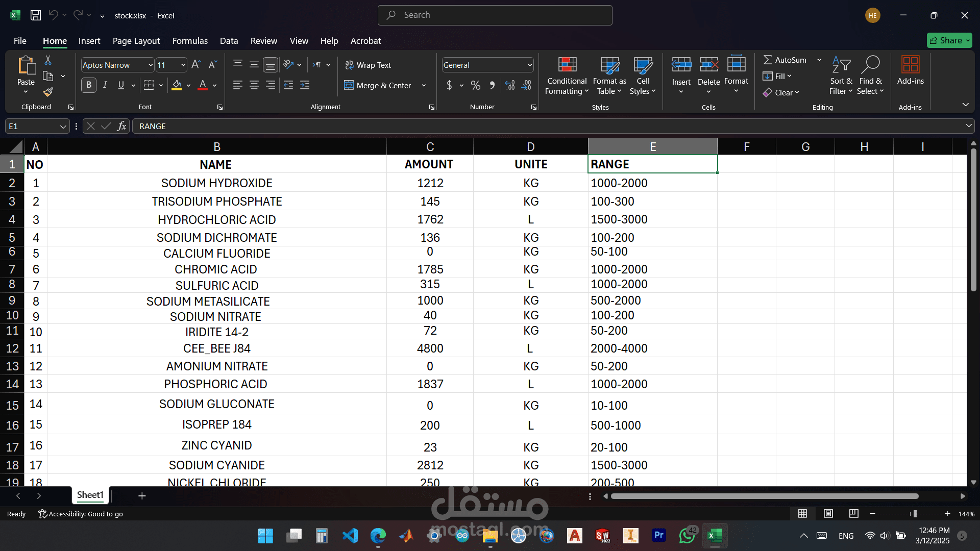Open Conditional Formatting in the Styles group
The image size is (980, 551).
pyautogui.click(x=567, y=76)
